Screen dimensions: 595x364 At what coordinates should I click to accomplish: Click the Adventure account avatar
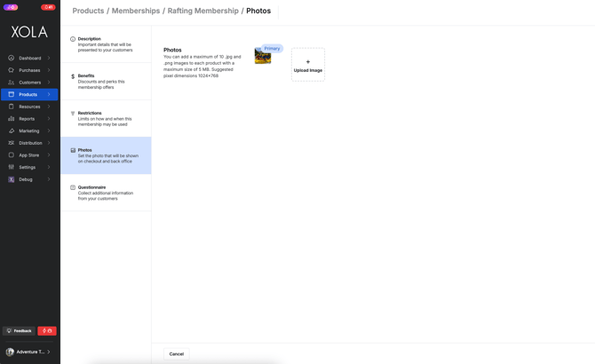click(x=10, y=352)
